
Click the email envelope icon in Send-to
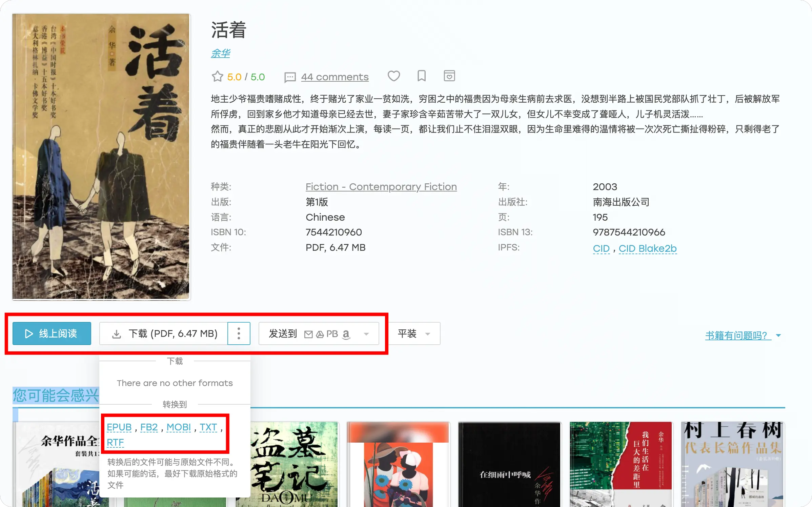[308, 334]
